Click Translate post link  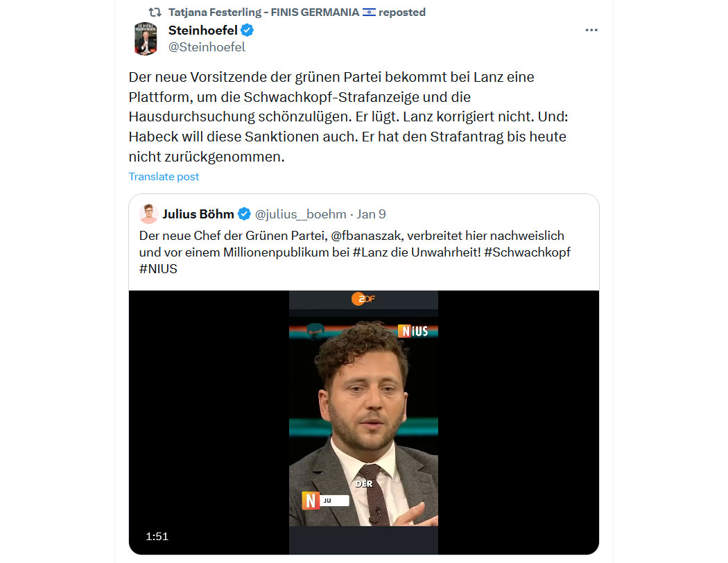click(x=164, y=176)
